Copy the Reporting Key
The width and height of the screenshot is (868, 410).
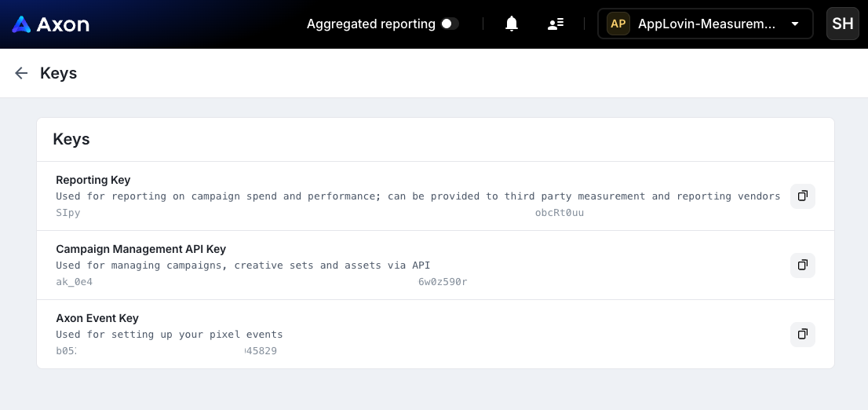coord(802,196)
